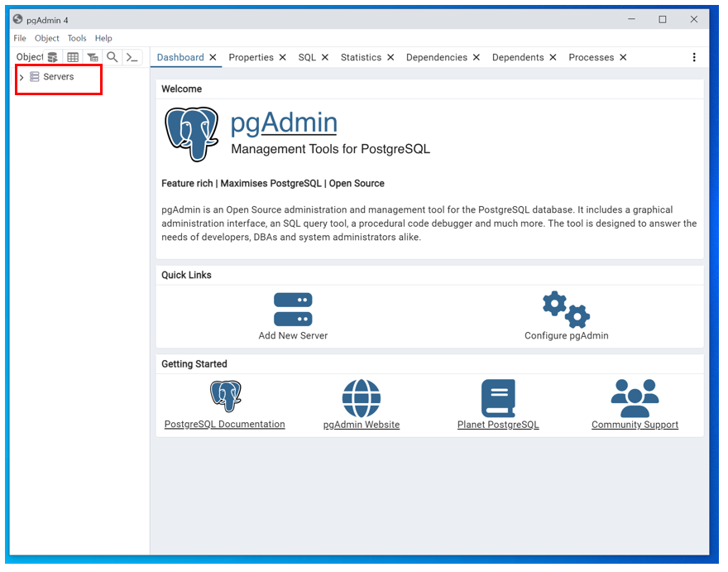Image resolution: width=728 pixels, height=572 pixels.
Task: Click the Getting Started section header
Action: 194,365
